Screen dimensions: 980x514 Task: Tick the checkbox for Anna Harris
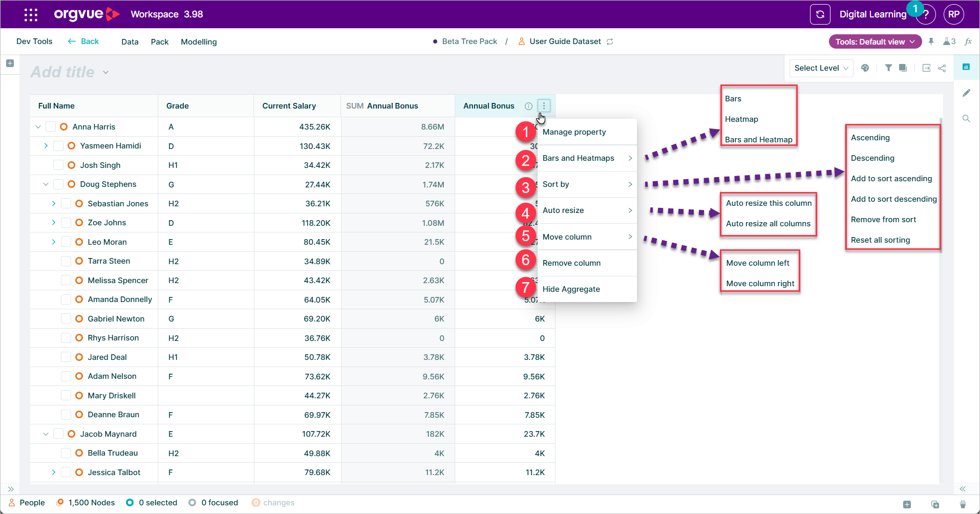click(x=51, y=126)
